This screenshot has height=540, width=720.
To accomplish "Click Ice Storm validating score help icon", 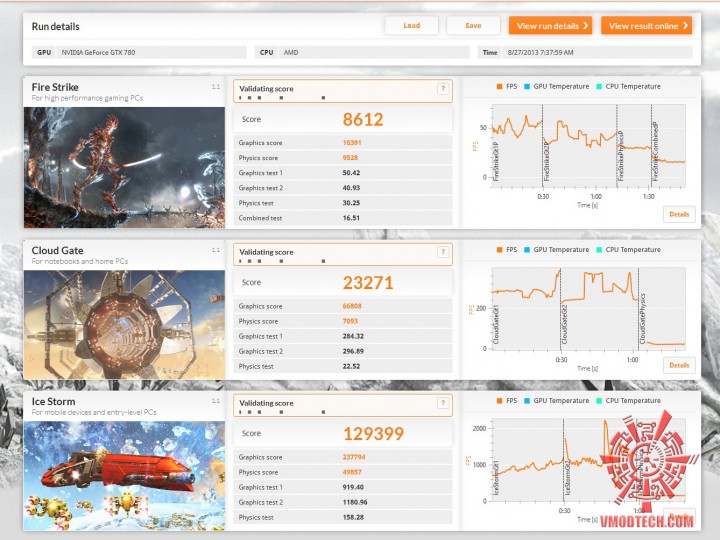I will (x=443, y=403).
